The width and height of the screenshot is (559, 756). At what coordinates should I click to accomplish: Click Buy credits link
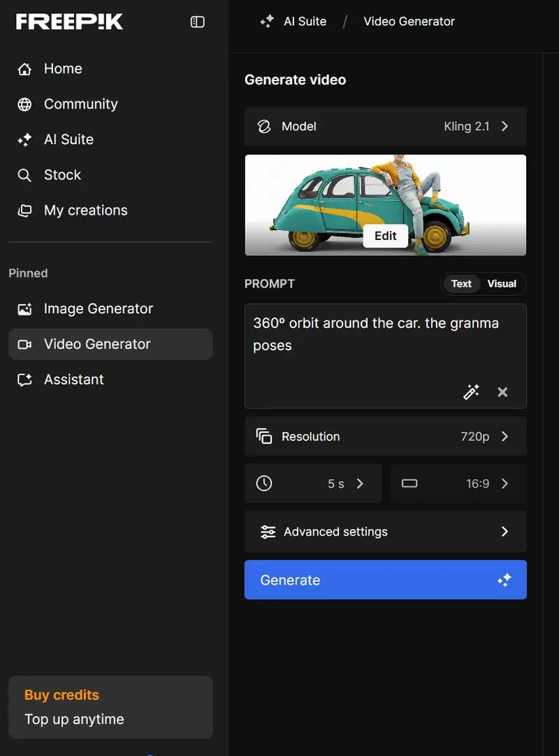(x=61, y=694)
